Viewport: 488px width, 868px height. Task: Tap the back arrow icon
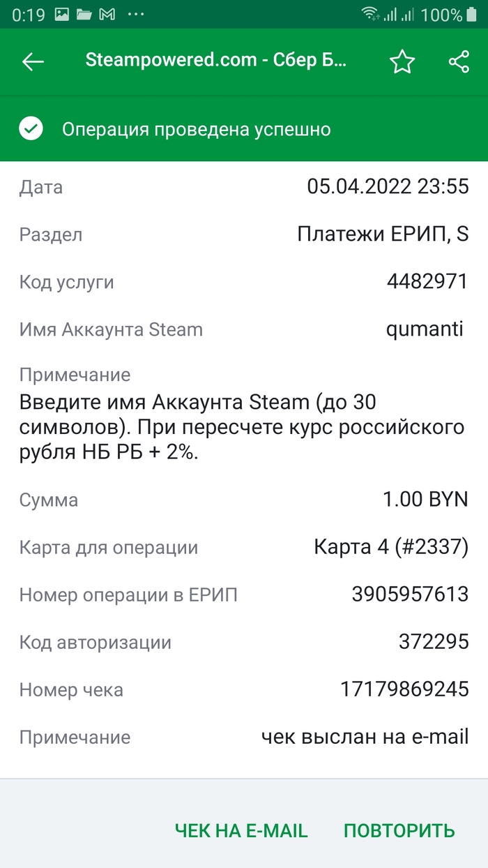(33, 61)
